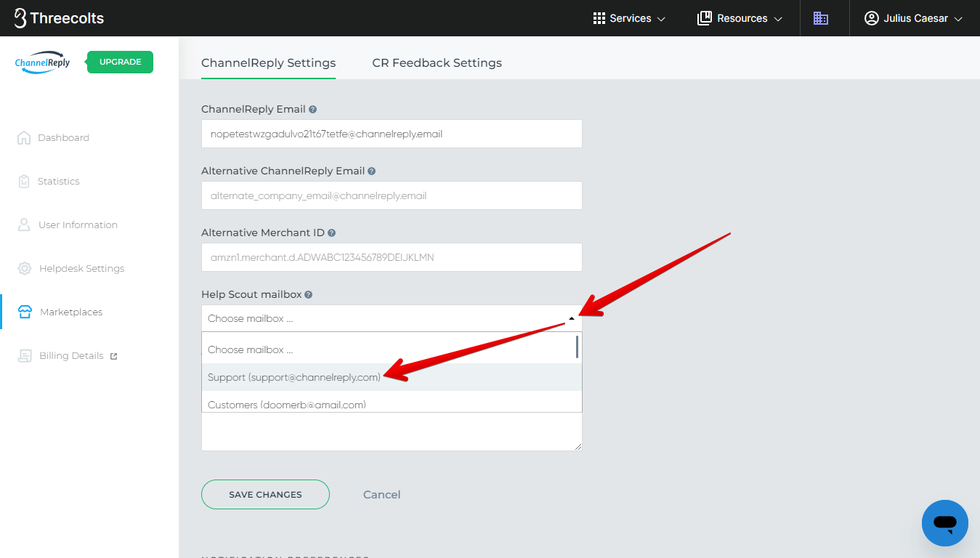The height and width of the screenshot is (558, 980).
Task: Click the Dashboard home icon
Action: click(24, 137)
